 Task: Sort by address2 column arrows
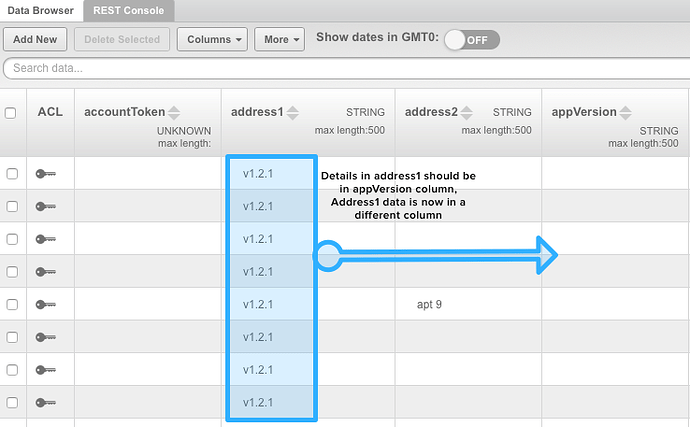pos(466,113)
